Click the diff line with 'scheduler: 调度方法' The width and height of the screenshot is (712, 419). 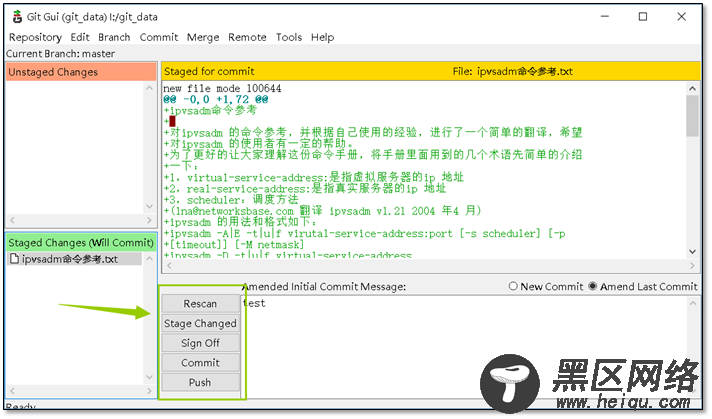(231, 200)
